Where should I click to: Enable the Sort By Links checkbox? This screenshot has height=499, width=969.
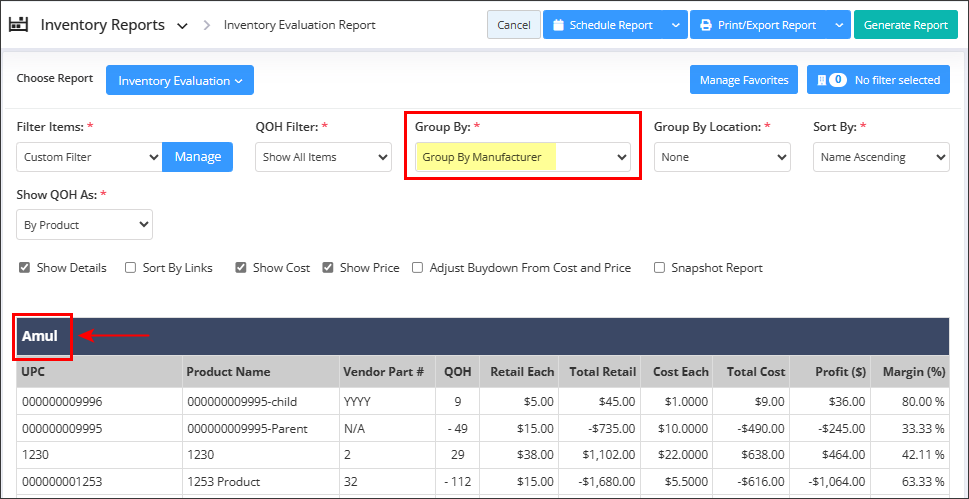[130, 268]
